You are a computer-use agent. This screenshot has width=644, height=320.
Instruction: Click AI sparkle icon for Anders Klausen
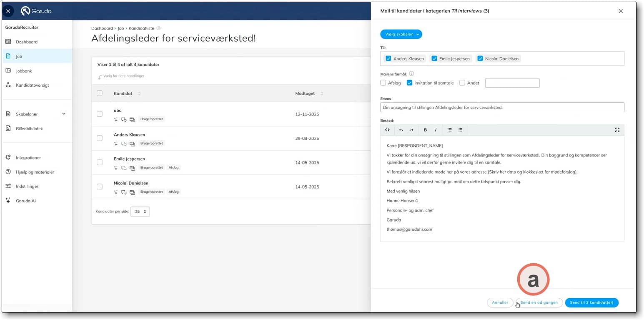click(x=116, y=144)
